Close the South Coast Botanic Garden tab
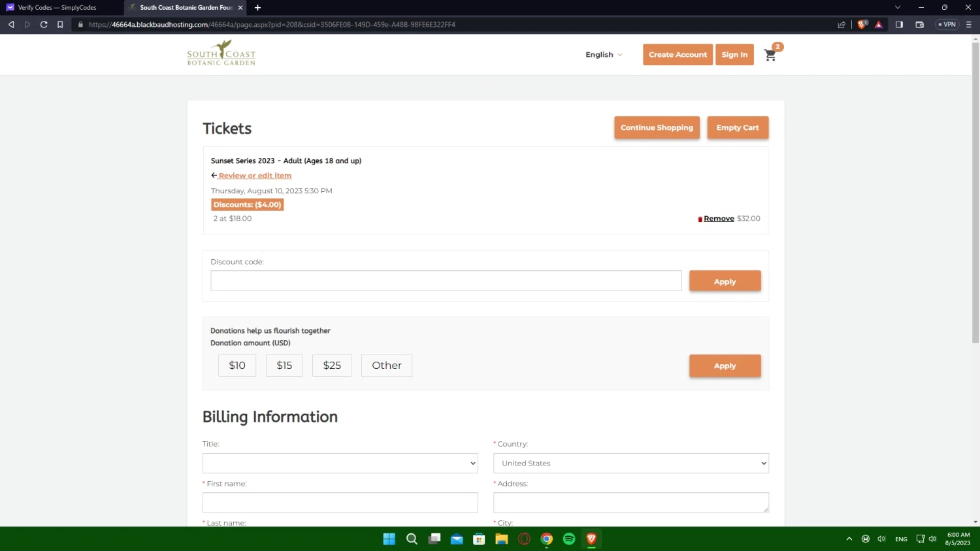This screenshot has width=980, height=551. (x=240, y=8)
